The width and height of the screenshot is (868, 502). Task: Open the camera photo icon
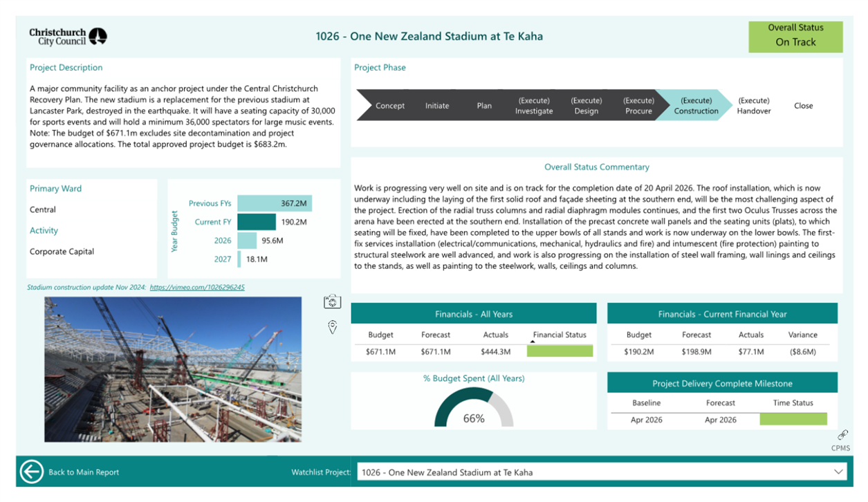[x=333, y=301]
